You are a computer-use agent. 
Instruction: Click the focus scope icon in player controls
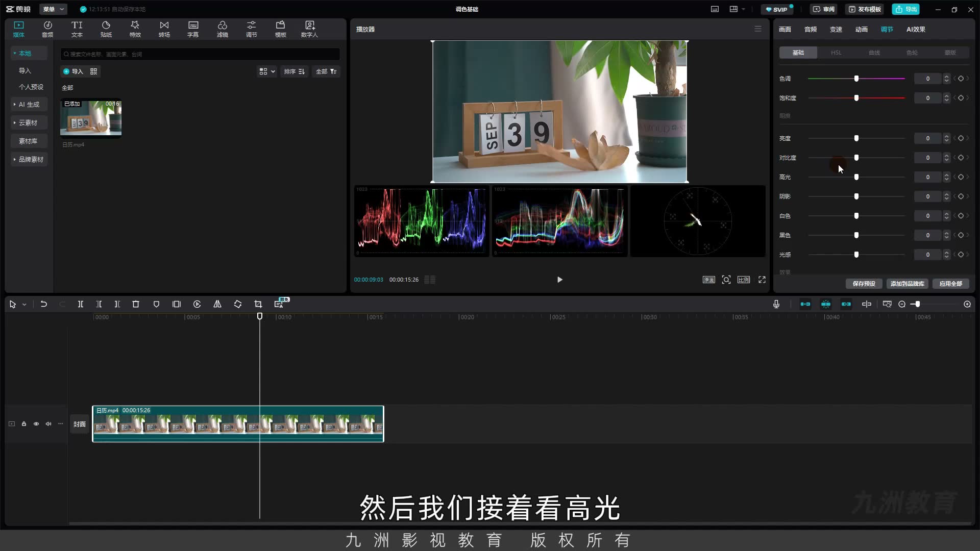[x=726, y=280]
